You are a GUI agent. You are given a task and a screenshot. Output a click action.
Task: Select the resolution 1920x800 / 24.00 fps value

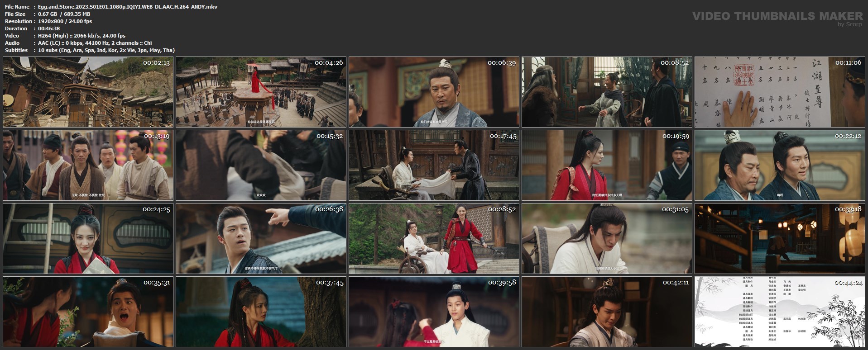[x=65, y=21]
